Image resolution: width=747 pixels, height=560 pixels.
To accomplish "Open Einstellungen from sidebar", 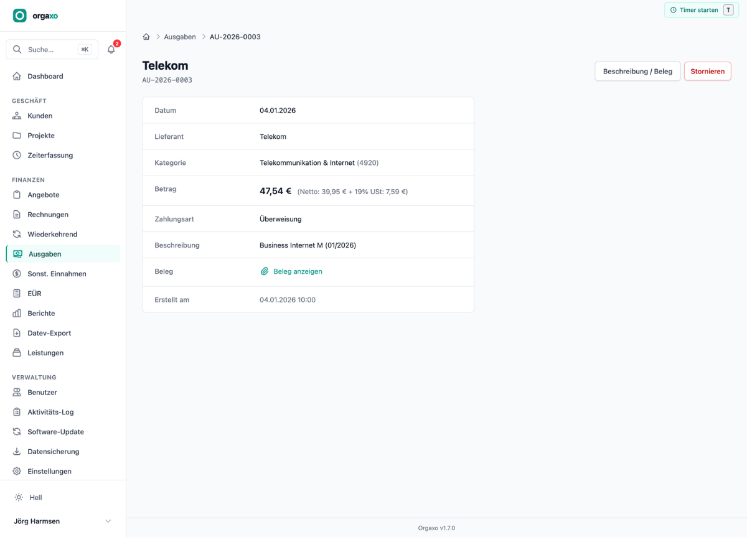I will tap(63, 472).
